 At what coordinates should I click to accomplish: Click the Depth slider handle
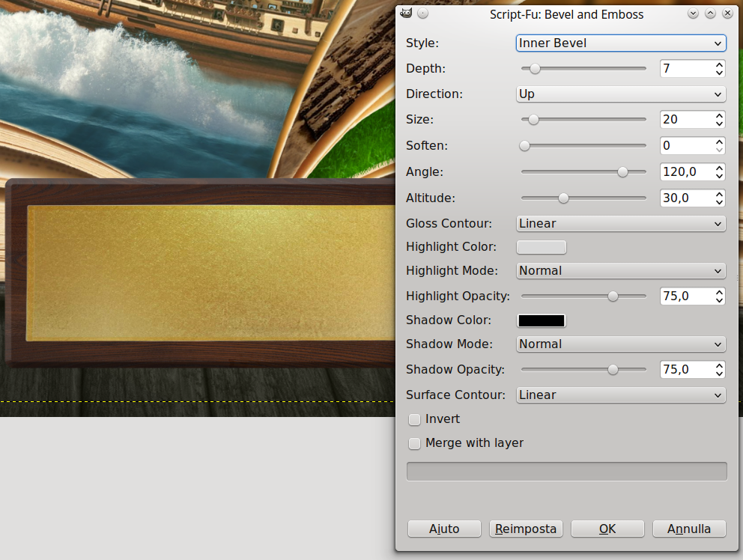click(535, 69)
